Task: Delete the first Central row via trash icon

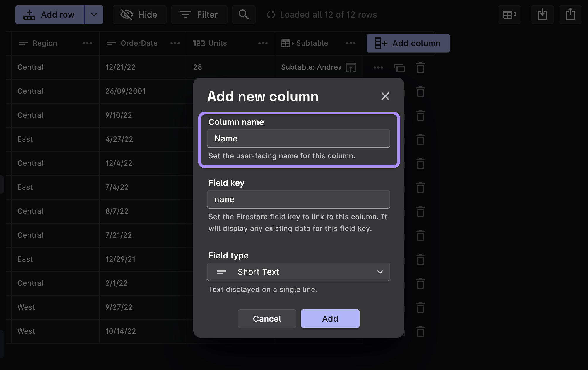Action: click(x=420, y=68)
